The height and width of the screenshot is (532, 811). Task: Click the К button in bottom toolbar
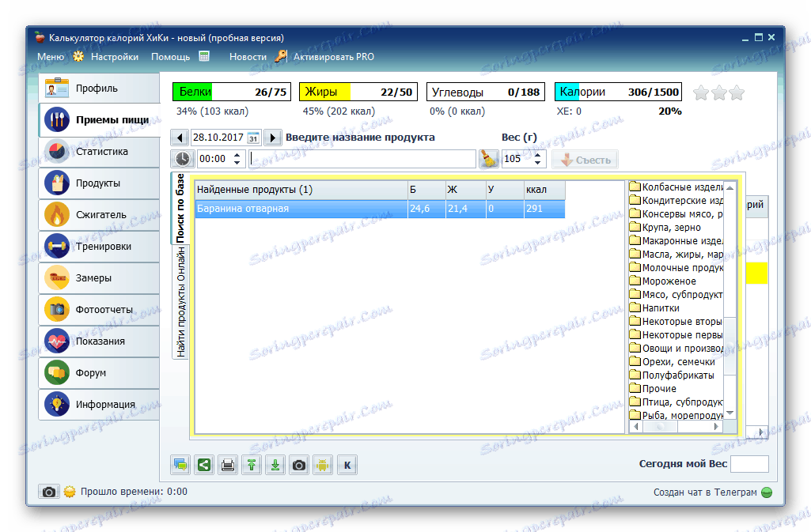click(347, 465)
